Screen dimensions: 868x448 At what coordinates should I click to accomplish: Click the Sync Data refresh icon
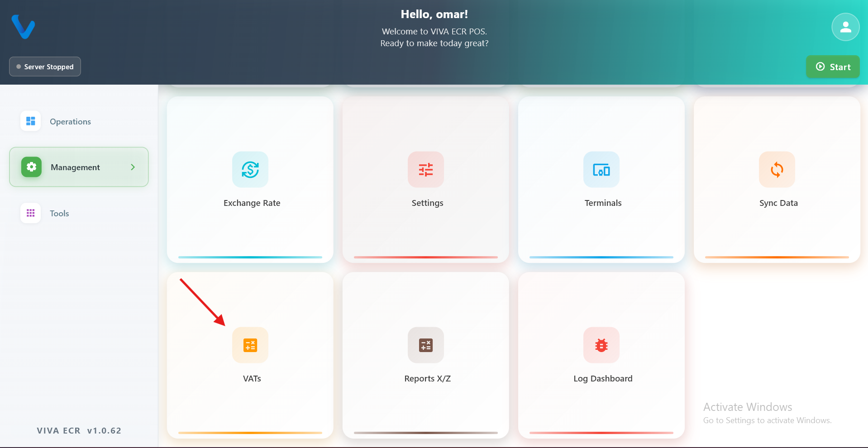[777, 170]
